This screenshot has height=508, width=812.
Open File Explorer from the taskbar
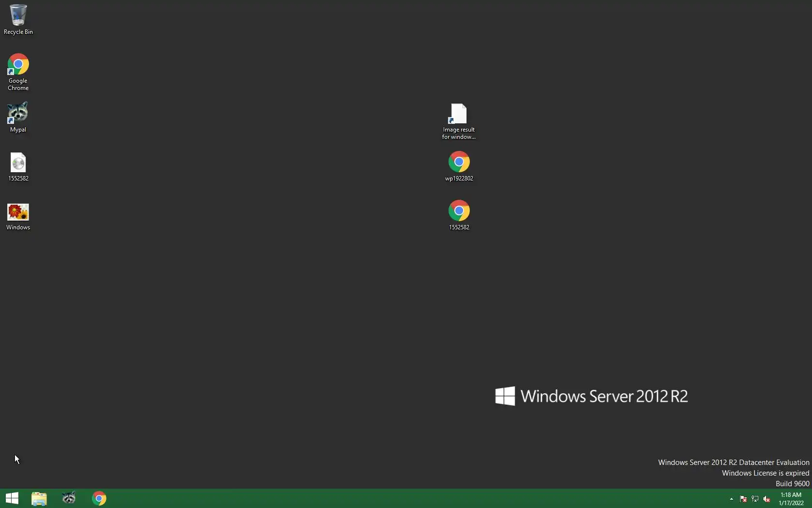pos(39,498)
